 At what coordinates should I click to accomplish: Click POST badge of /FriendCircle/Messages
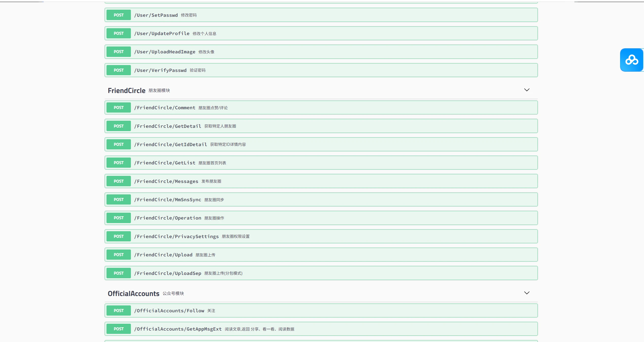[118, 181]
